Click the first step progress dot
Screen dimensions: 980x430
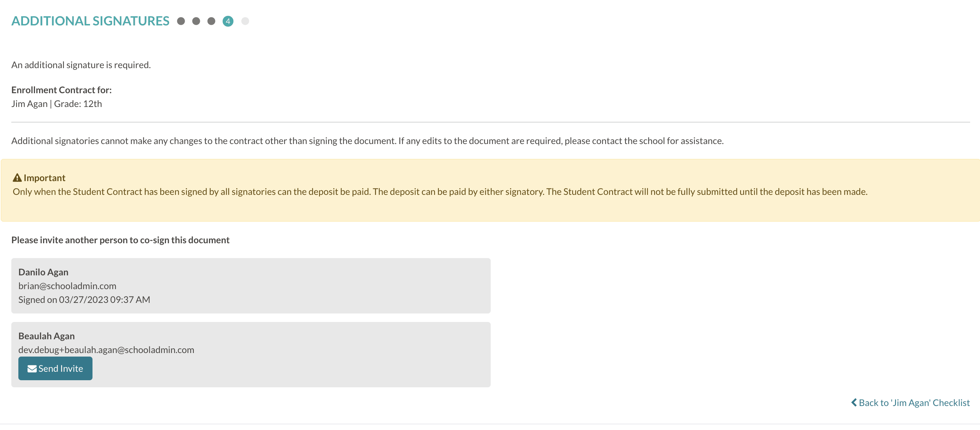tap(181, 21)
